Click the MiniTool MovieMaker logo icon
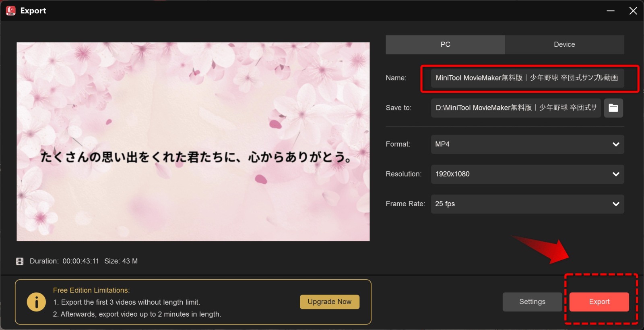Screen dimensions: 644x330 click(x=11, y=11)
